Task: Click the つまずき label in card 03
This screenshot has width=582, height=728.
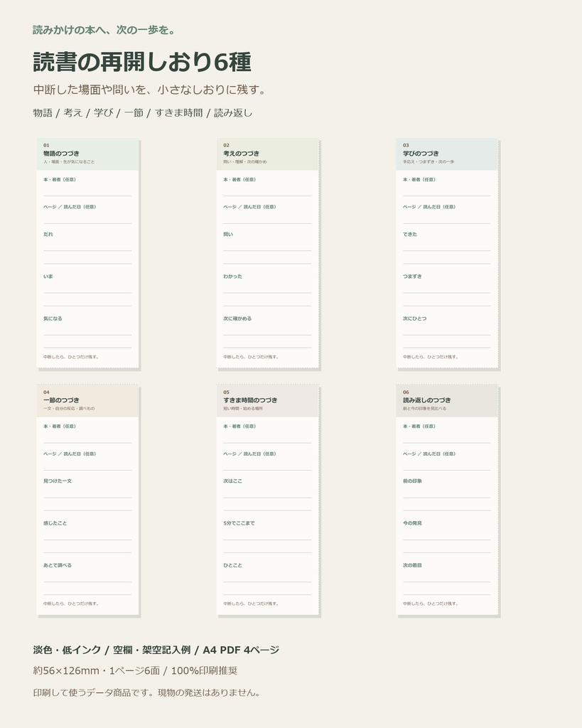Action: pyautogui.click(x=413, y=277)
